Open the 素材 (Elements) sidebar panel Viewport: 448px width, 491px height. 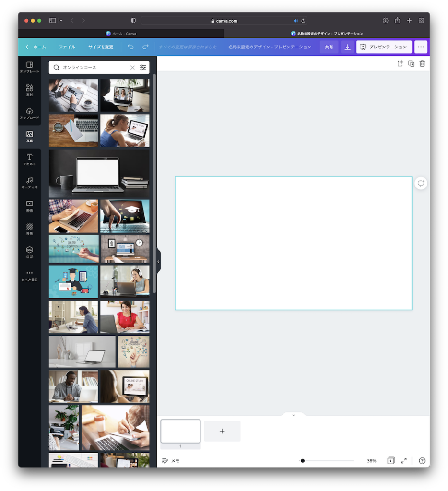29,90
